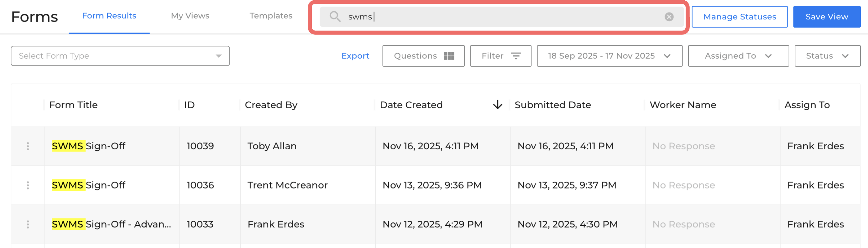Open the Form Results tab
The image size is (868, 248).
(x=109, y=16)
